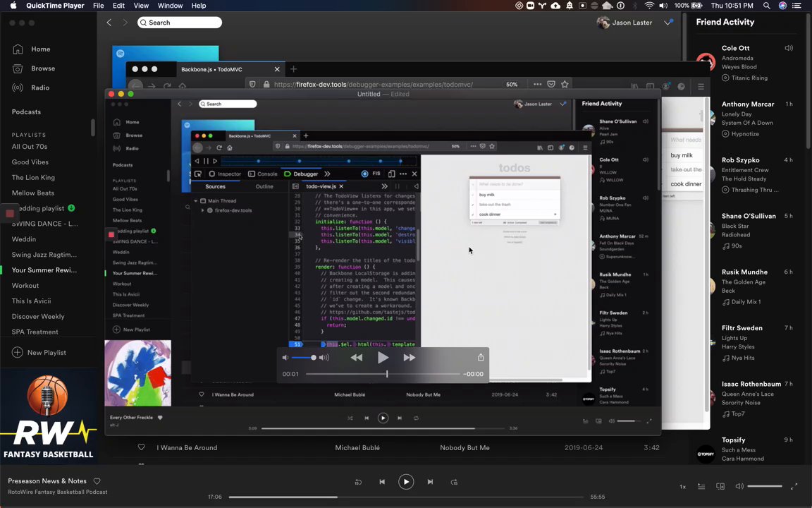Screen dimensions: 812x508
Task: Jump to previous track in the bottom podcast player
Action: (x=381, y=482)
